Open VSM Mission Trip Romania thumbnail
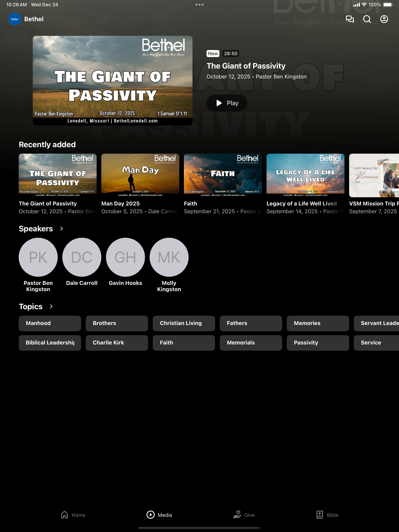399x532 pixels. [x=374, y=175]
